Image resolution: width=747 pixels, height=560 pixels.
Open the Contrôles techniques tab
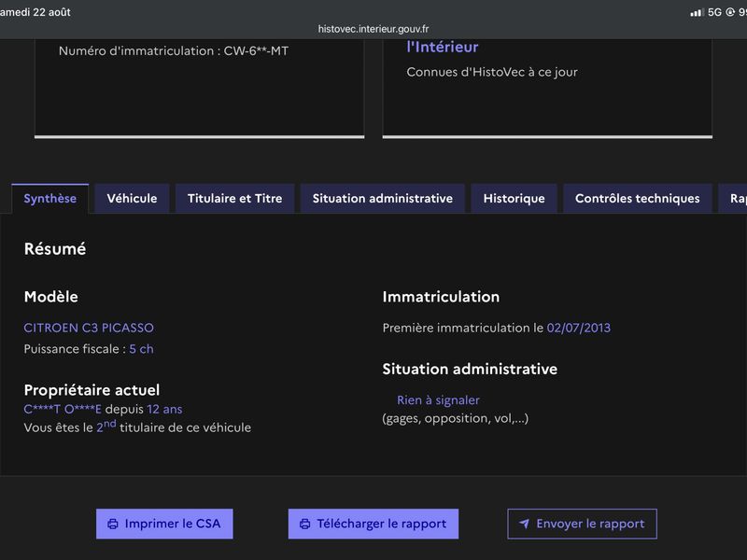coord(638,199)
